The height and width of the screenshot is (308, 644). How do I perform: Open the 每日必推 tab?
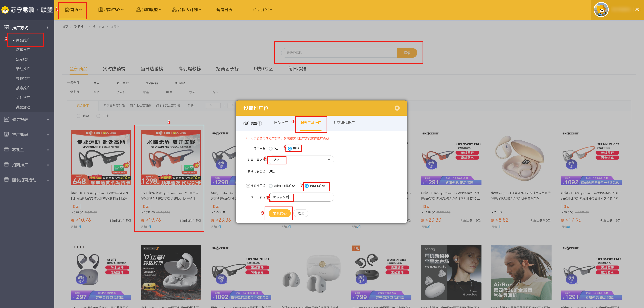tap(297, 69)
